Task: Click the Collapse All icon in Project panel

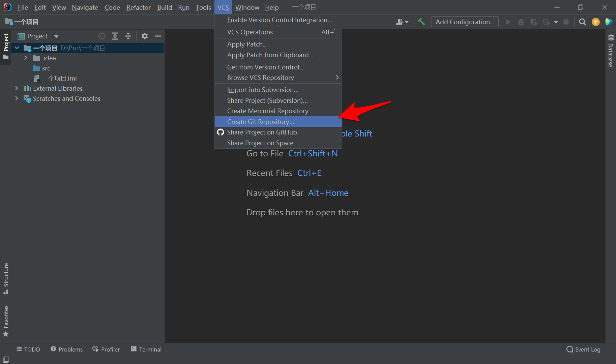Action: pyautogui.click(x=128, y=36)
